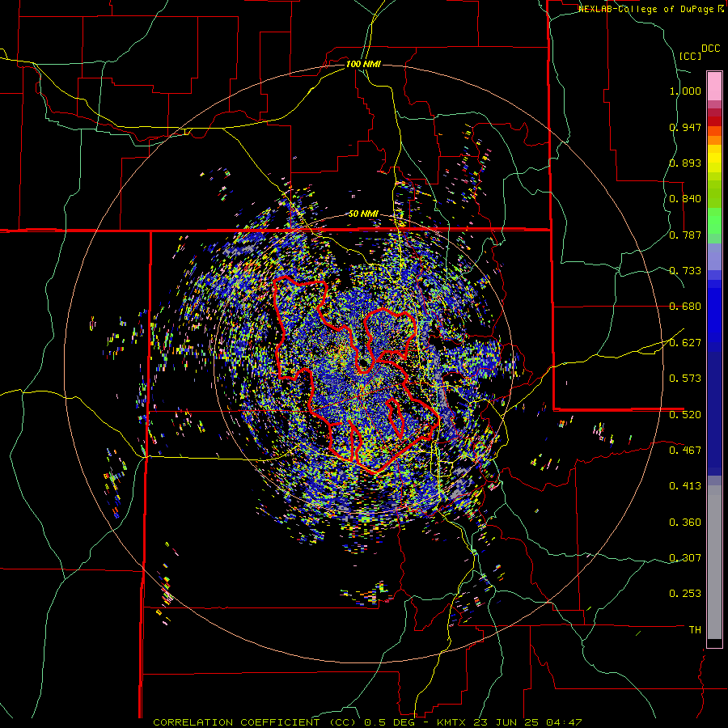Select the 0.360 legend value
Screen dimensions: 728x728
point(685,523)
